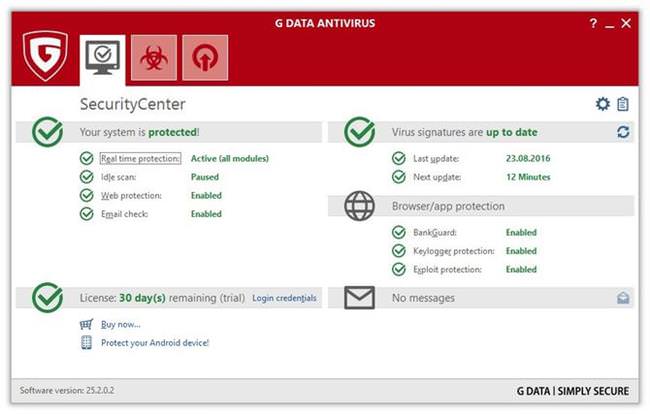Click the date '23.08.2016'
650x414 pixels.
[528, 158]
